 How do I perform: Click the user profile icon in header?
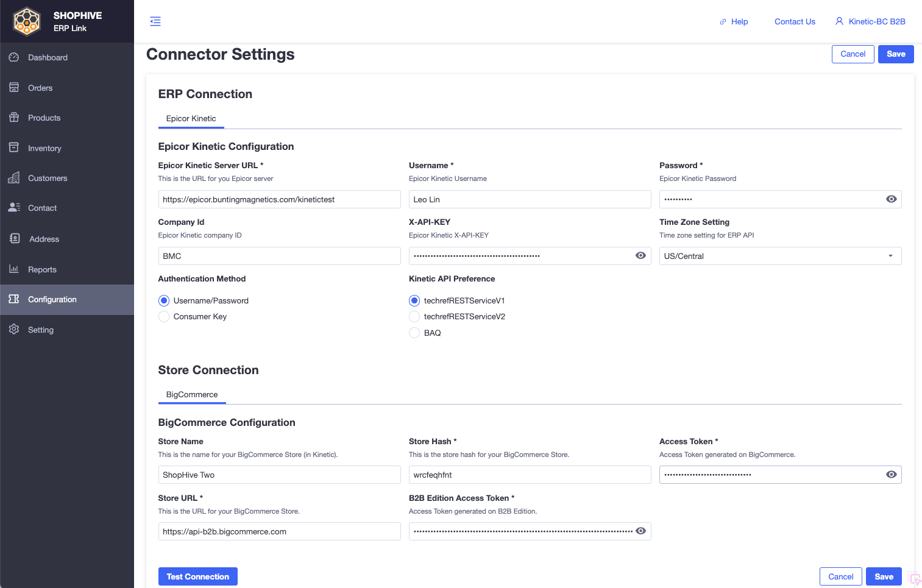839,21
